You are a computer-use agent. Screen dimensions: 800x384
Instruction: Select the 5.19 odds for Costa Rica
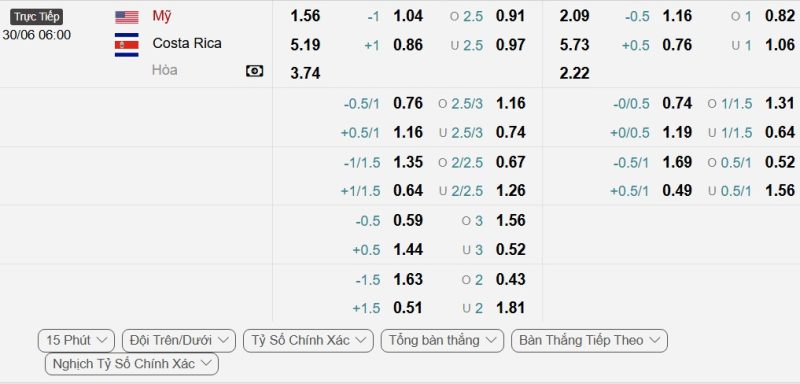tap(305, 45)
